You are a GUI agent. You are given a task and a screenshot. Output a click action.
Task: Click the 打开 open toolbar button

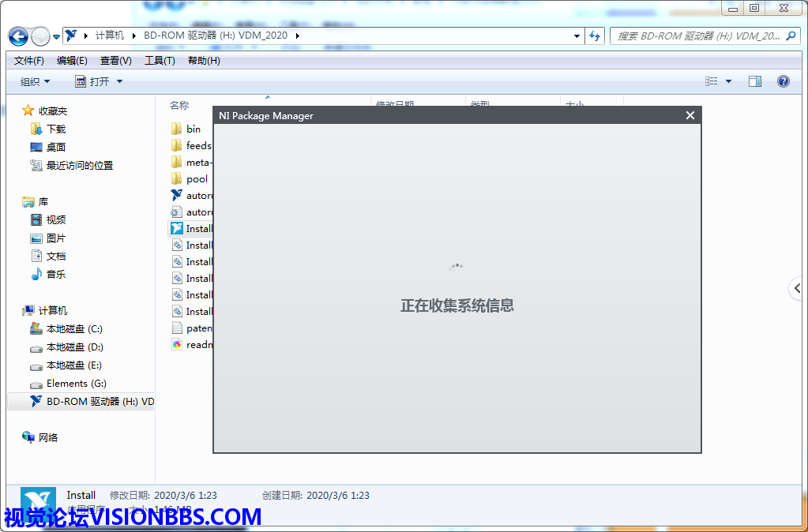pyautogui.click(x=99, y=81)
